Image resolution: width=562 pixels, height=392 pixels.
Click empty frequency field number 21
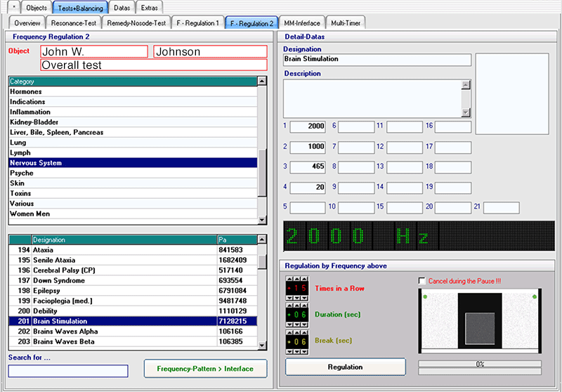pyautogui.click(x=502, y=208)
